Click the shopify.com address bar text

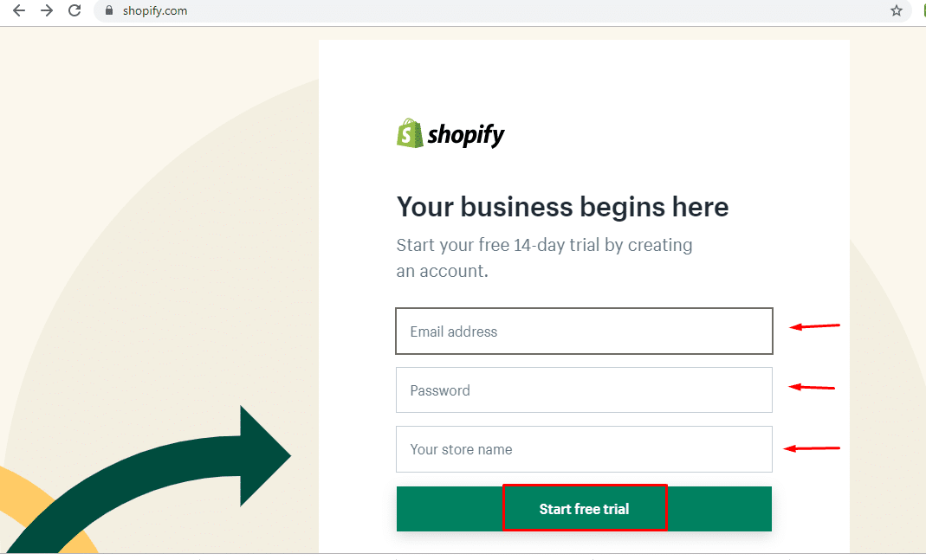[155, 11]
